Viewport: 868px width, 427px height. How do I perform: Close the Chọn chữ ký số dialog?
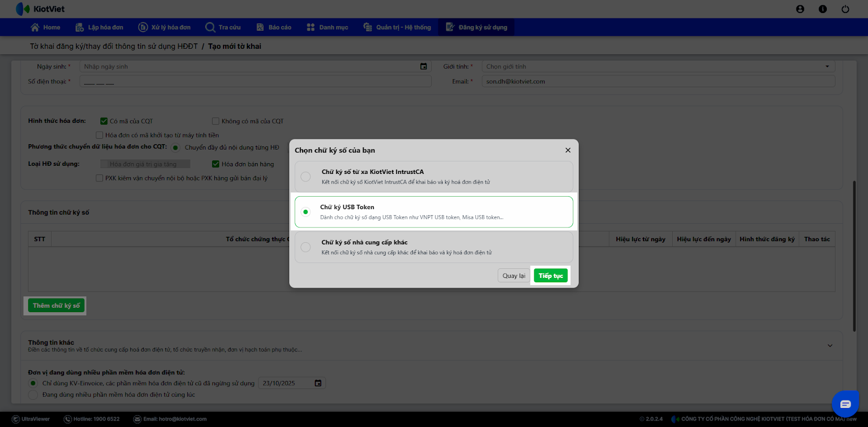pyautogui.click(x=568, y=150)
